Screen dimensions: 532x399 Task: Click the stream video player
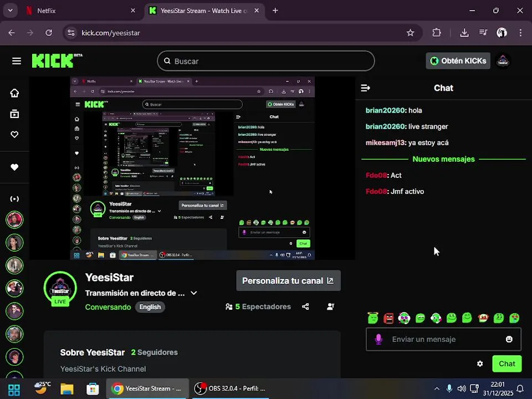[192, 168]
